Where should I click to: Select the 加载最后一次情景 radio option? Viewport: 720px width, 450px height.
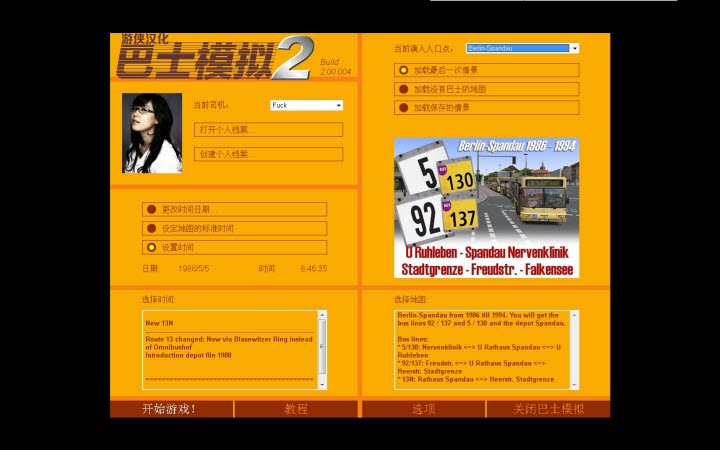pos(486,70)
